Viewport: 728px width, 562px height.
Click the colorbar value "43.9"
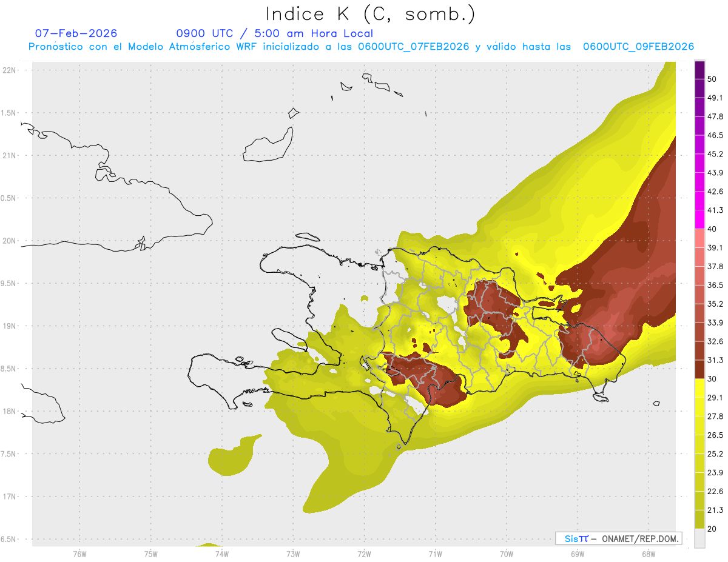pos(715,173)
